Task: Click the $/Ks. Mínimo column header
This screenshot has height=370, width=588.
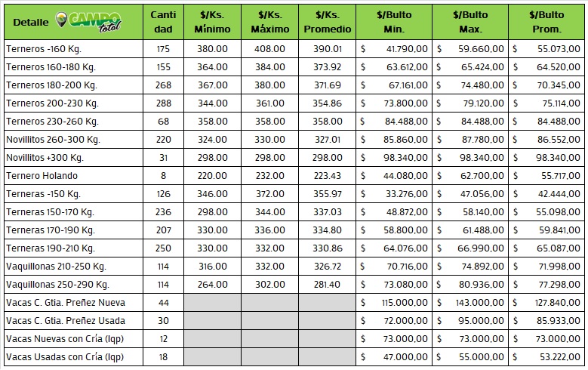Action: (x=213, y=22)
